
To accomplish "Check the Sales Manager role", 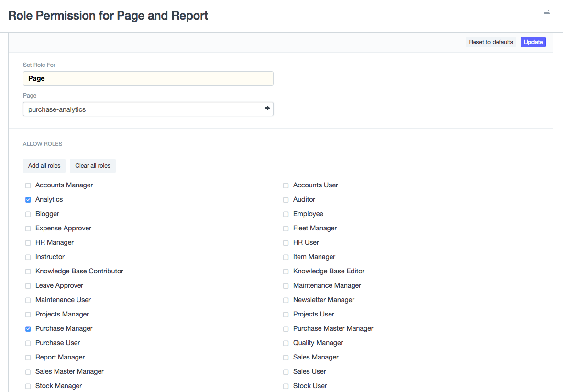I will coord(286,358).
